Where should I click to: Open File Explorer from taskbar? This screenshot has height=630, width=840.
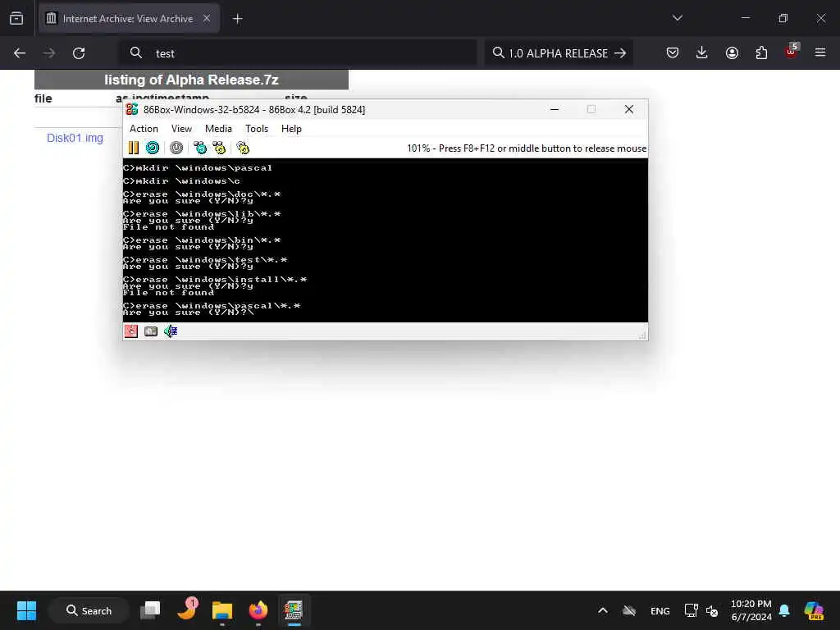pyautogui.click(x=221, y=610)
